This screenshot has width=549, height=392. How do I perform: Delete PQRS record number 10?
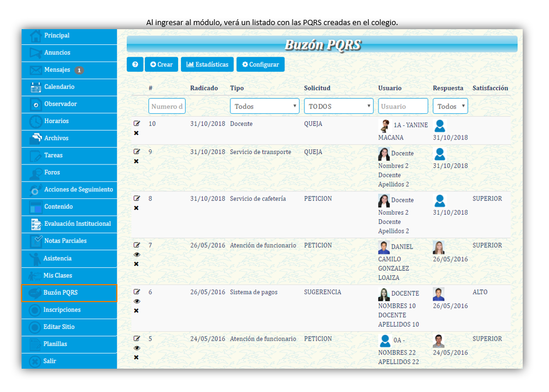click(x=136, y=133)
